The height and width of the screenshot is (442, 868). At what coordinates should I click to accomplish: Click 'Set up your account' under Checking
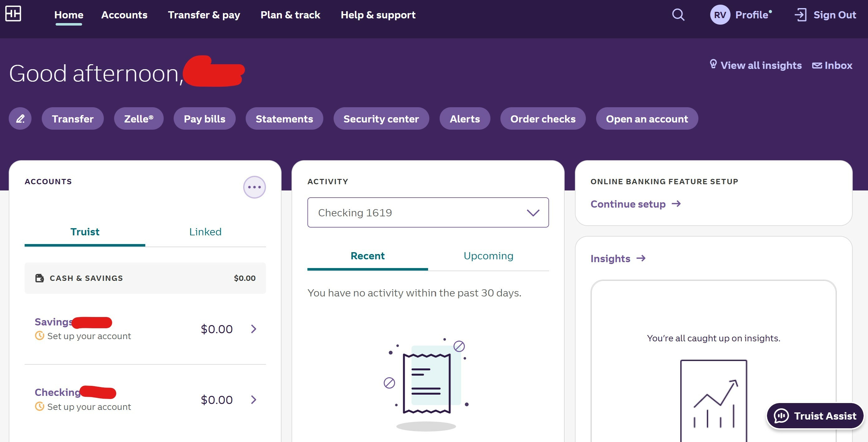(89, 407)
